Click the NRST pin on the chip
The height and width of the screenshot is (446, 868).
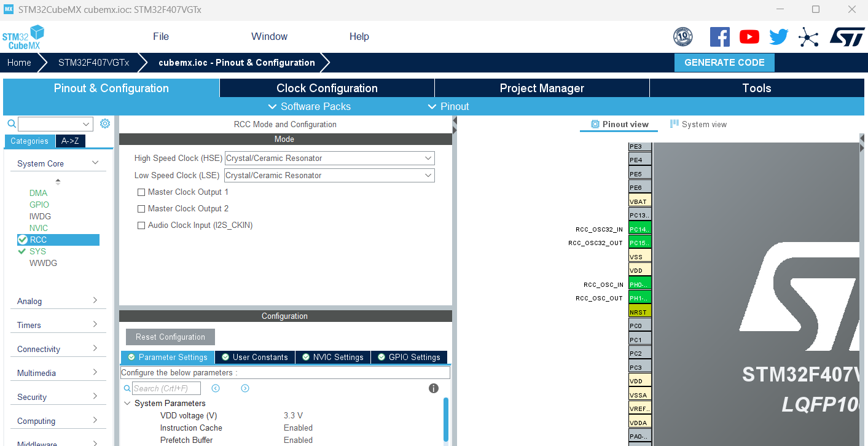coord(639,312)
